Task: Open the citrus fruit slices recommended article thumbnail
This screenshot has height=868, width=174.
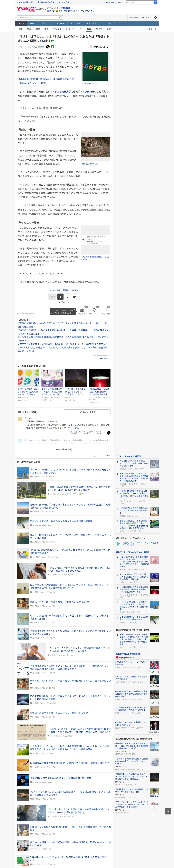Action: (x=28, y=378)
